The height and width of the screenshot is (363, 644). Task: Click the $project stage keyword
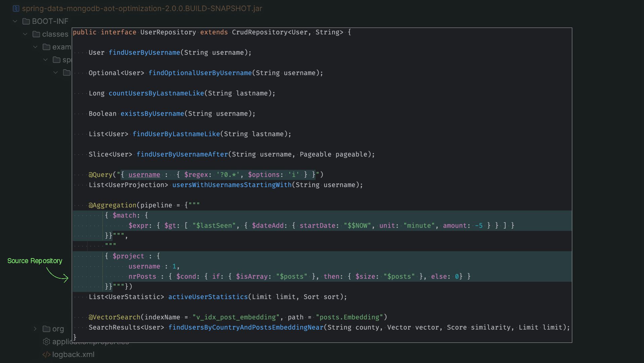(128, 256)
